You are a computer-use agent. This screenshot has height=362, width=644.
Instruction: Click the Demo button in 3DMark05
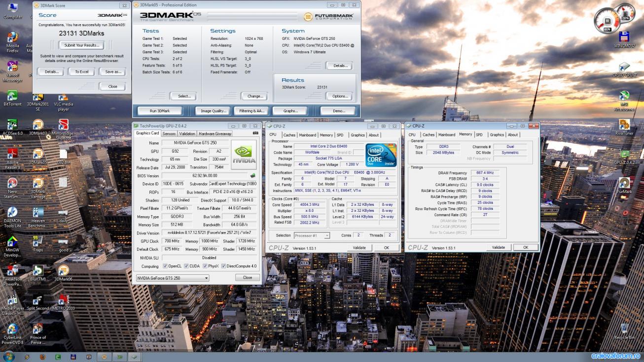click(338, 111)
